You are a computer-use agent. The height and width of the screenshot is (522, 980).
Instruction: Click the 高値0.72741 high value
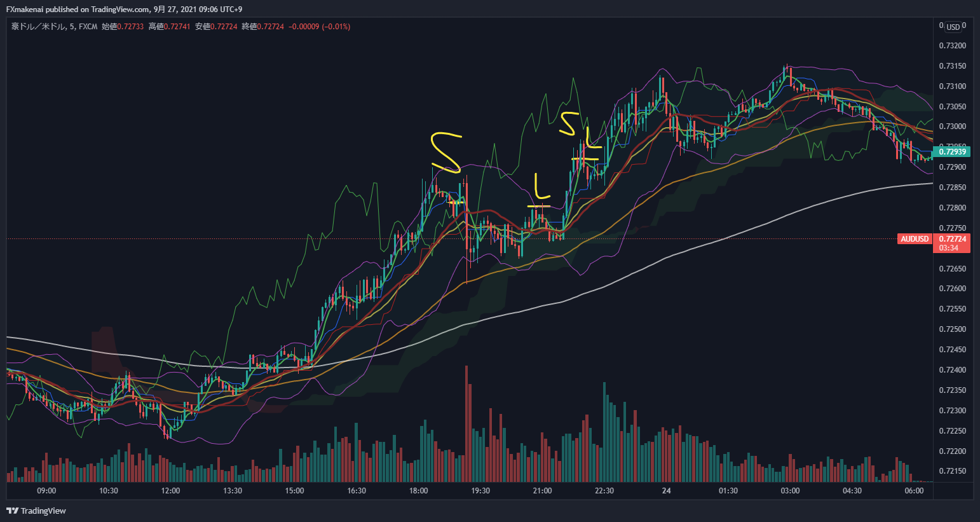pyautogui.click(x=169, y=27)
